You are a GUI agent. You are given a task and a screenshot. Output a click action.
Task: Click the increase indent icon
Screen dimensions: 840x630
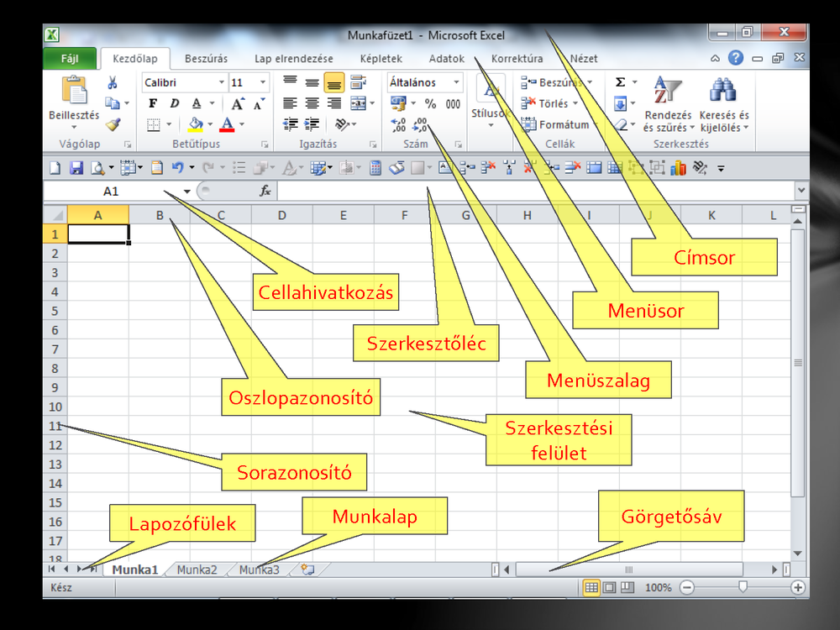pyautogui.click(x=312, y=125)
